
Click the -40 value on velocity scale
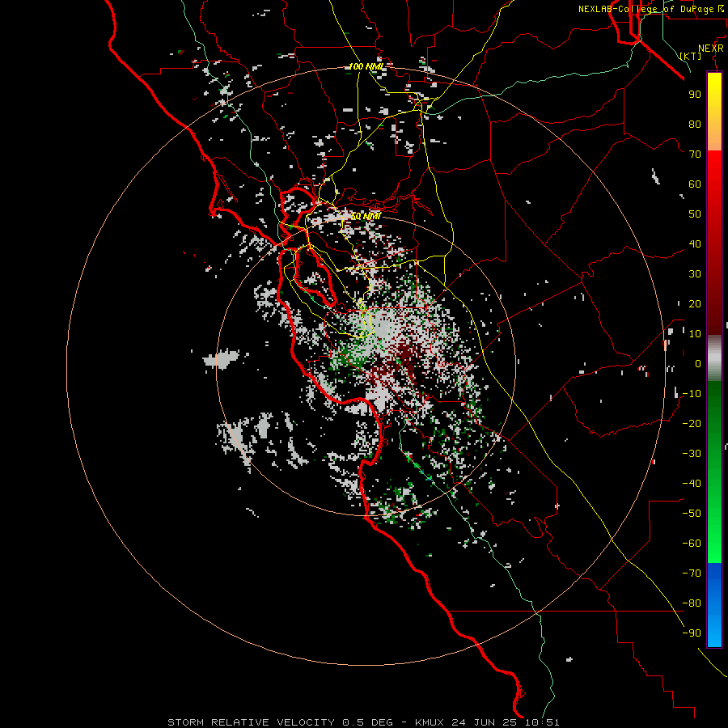pyautogui.click(x=692, y=484)
